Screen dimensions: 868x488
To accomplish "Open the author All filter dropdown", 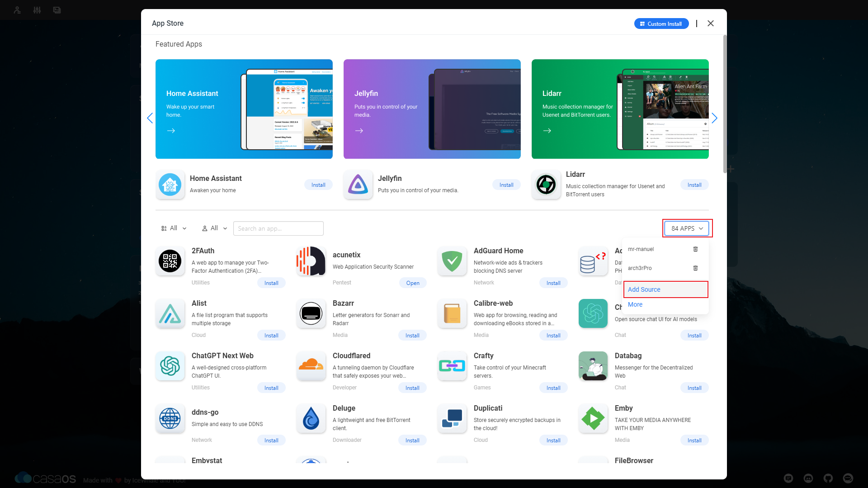I will [x=215, y=228].
